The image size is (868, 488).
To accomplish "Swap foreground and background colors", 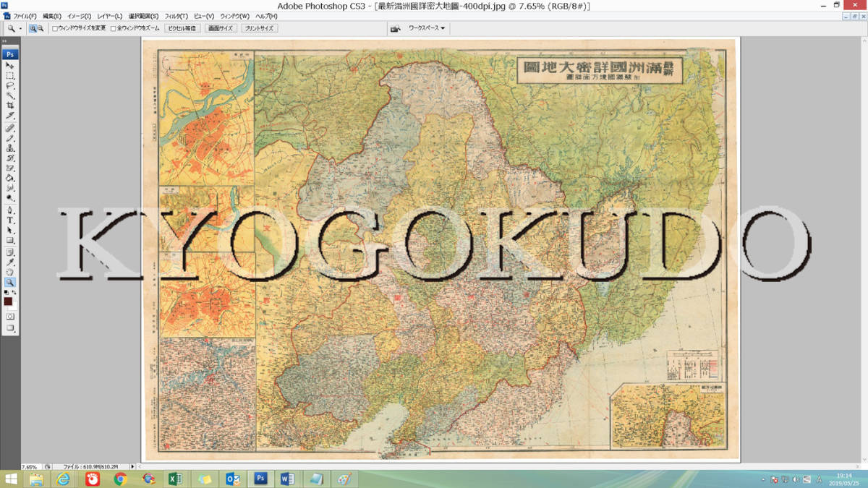I will pyautogui.click(x=14, y=293).
